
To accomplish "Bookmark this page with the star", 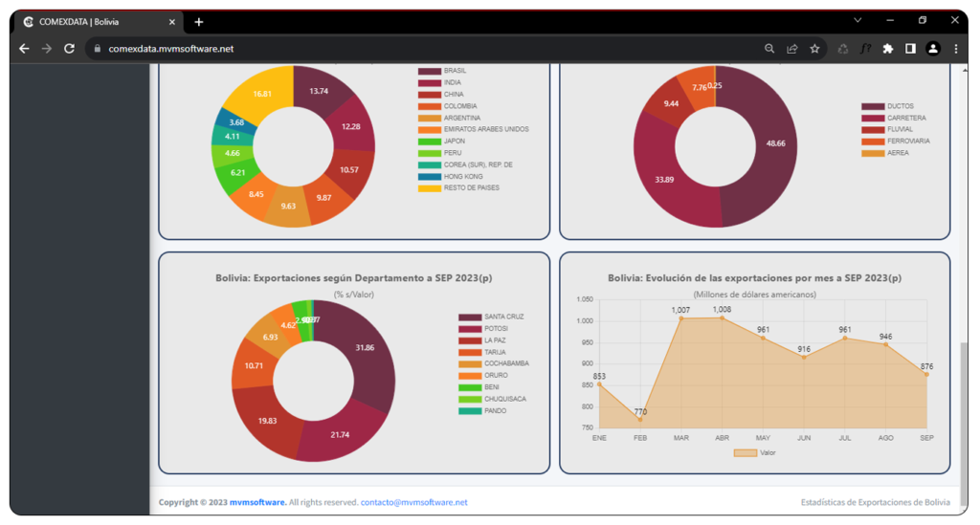I will click(x=814, y=49).
